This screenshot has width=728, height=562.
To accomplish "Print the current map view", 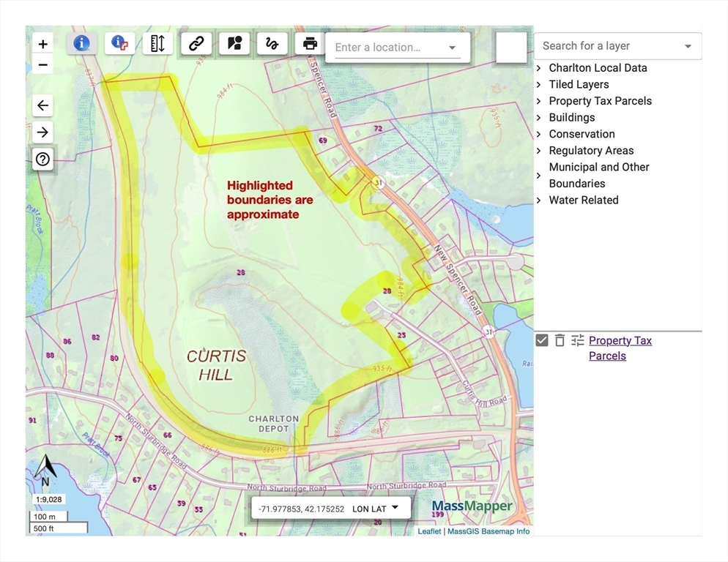I will (310, 43).
